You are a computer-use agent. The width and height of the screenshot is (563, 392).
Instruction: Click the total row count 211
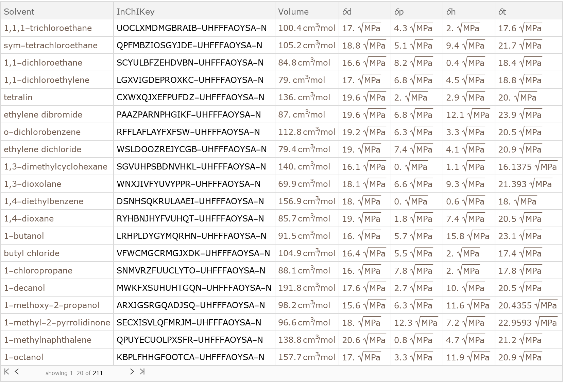[x=98, y=373]
